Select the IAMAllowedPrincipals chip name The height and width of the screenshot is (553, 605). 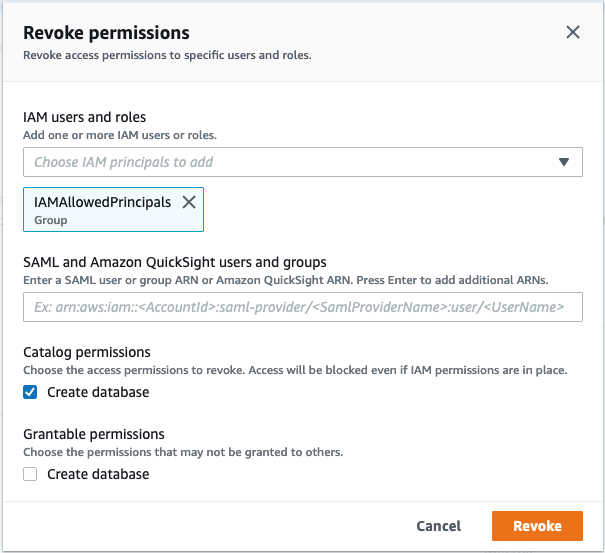[102, 202]
